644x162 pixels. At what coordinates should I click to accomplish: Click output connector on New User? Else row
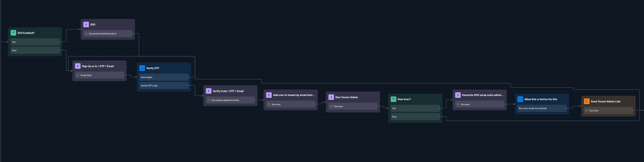(x=440, y=117)
